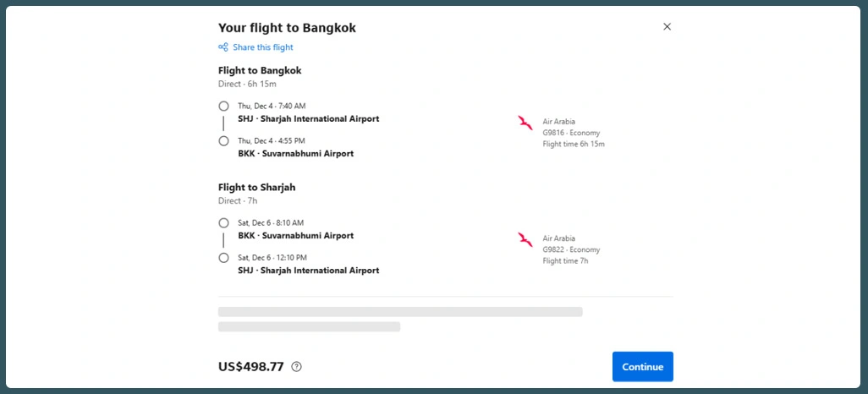
Task: Click the Your flight to Bangkok title
Action: coord(287,28)
